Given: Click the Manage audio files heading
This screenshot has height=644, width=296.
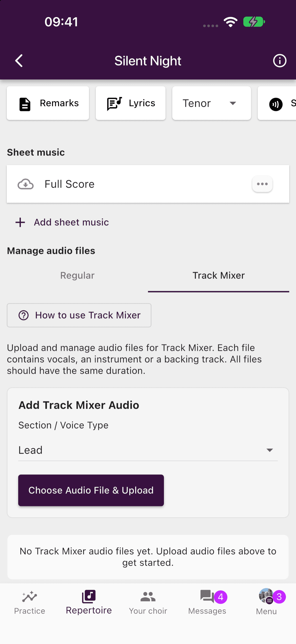Looking at the screenshot, I should point(51,251).
